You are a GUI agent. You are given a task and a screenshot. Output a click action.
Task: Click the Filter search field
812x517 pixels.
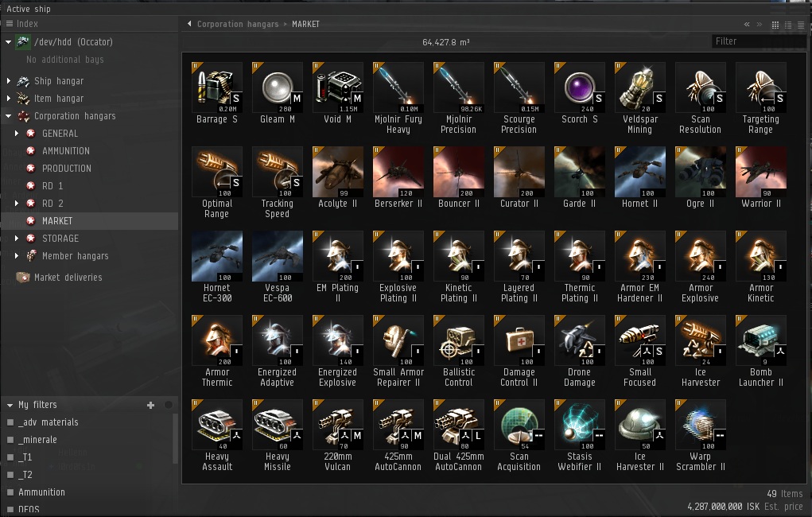[760, 41]
